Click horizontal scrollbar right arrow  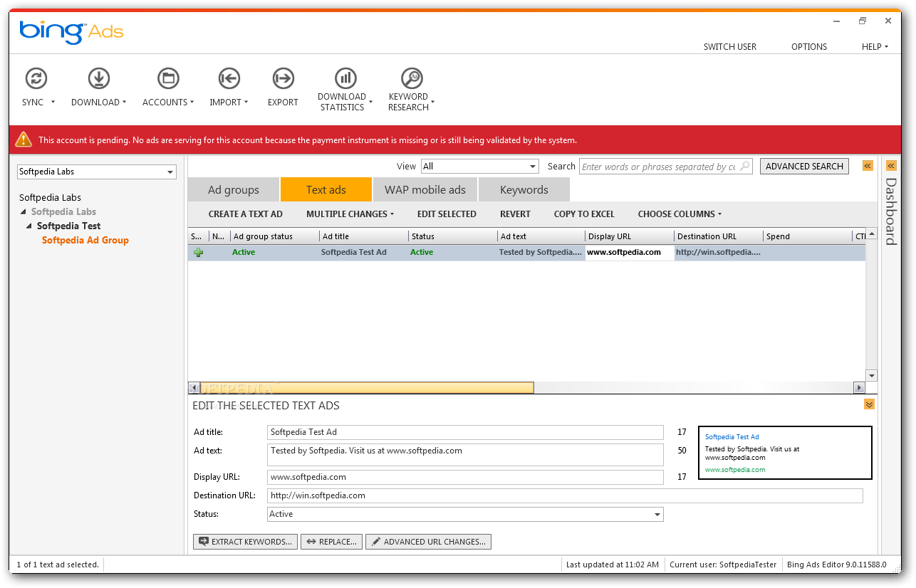859,388
